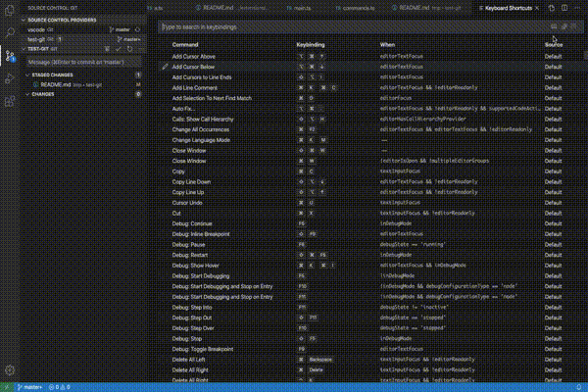Open the Manage gear in activity bar

[10, 370]
